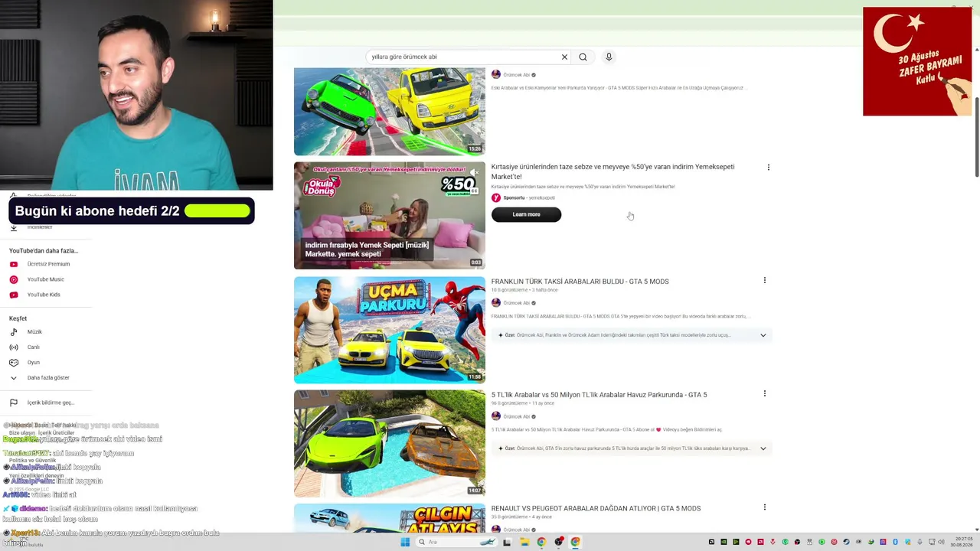Click the Yemeksepeti sponsor avatar
This screenshot has height=551, width=980.
[496, 197]
